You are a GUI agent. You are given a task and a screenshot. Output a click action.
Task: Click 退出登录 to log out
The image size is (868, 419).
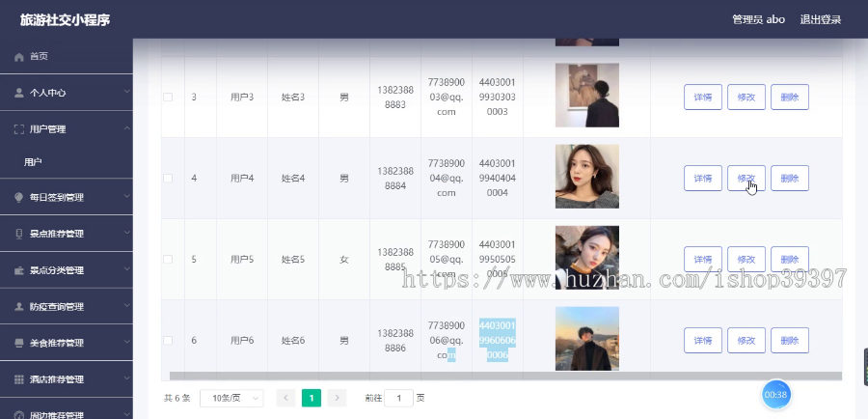pyautogui.click(x=821, y=19)
